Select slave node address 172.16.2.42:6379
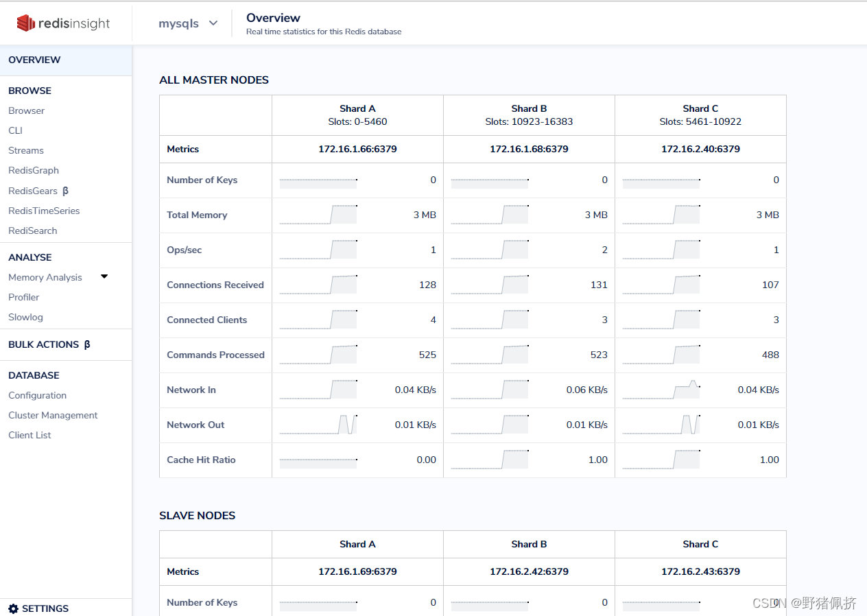867x616 pixels. pos(529,571)
